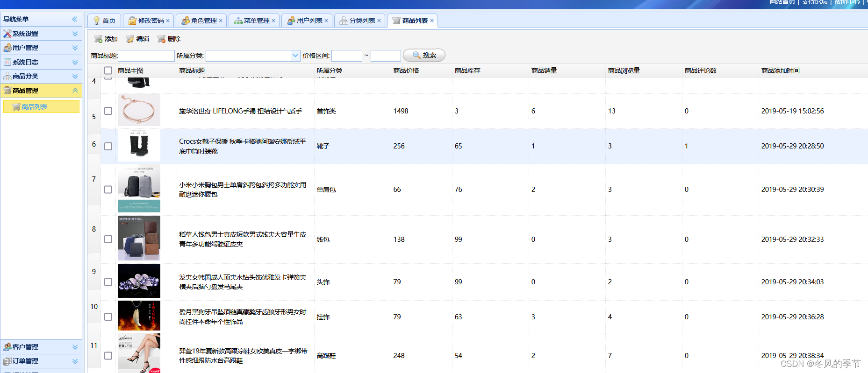Screen dimensions: 868x373
Task: Check the LIFELONG手镯 row checkbox
Action: click(108, 111)
